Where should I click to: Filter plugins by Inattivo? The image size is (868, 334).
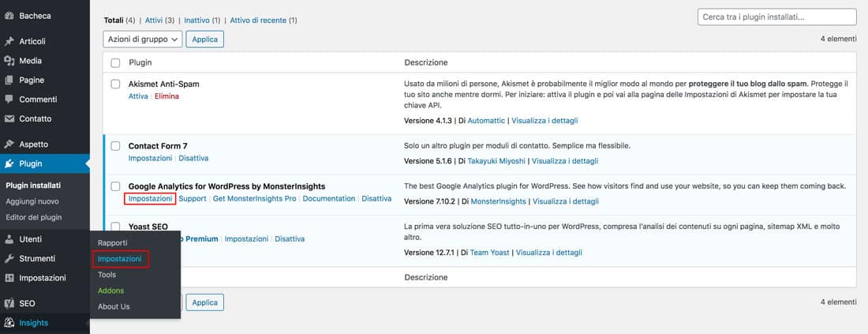point(196,21)
